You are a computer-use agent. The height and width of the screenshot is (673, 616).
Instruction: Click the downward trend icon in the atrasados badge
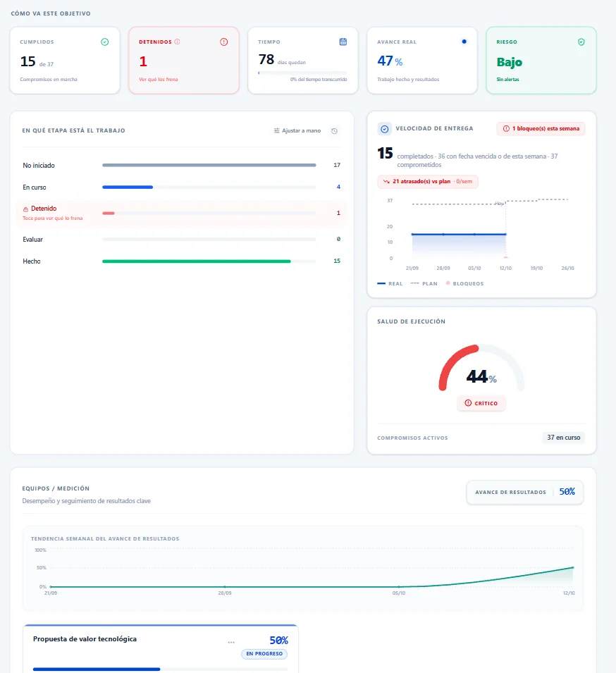(x=386, y=182)
